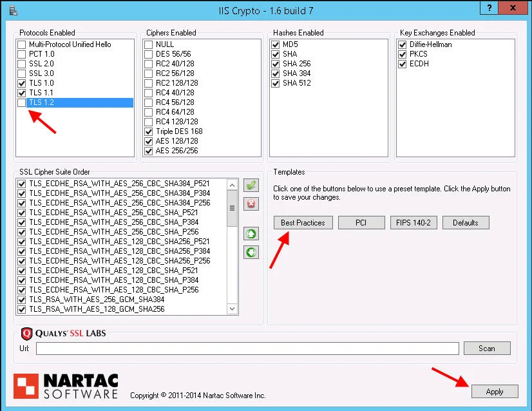Move selected cipher suite down with green arrow
532x411 pixels.
251,252
